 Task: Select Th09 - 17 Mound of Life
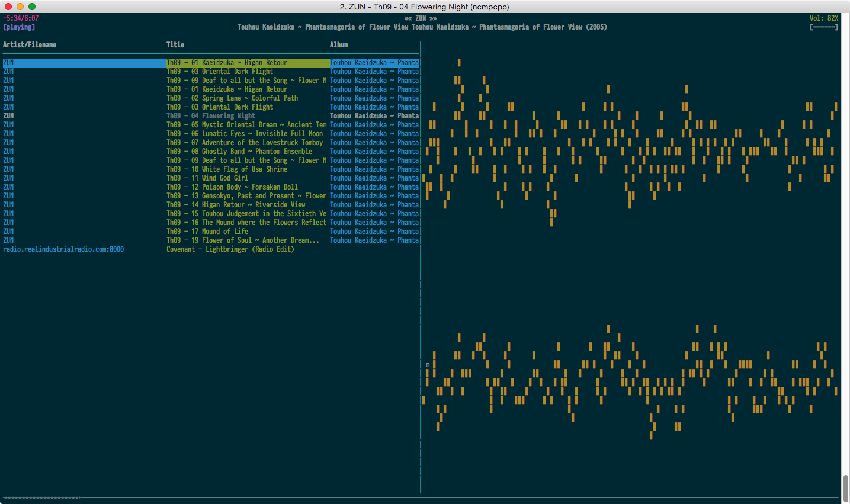tap(211, 232)
